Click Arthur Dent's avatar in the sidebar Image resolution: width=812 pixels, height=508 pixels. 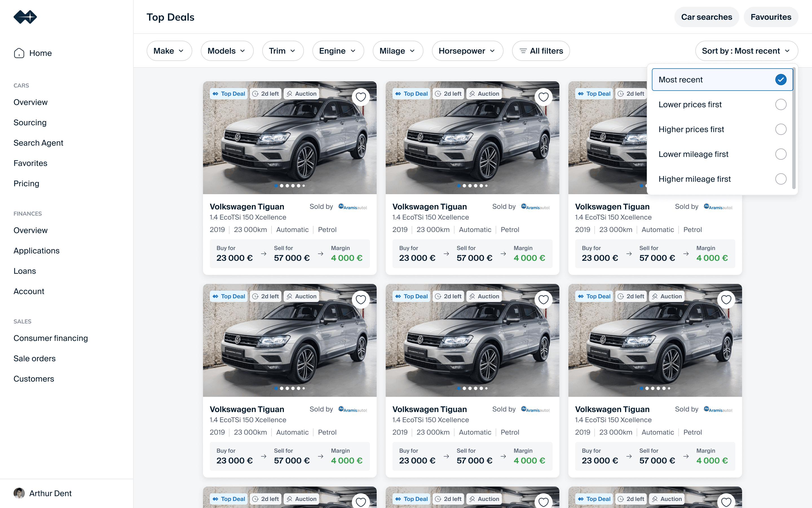(x=19, y=493)
